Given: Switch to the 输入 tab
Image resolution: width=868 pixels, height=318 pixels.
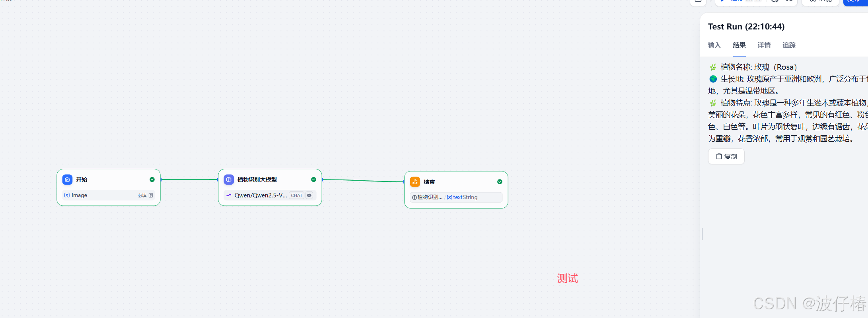Looking at the screenshot, I should 714,45.
